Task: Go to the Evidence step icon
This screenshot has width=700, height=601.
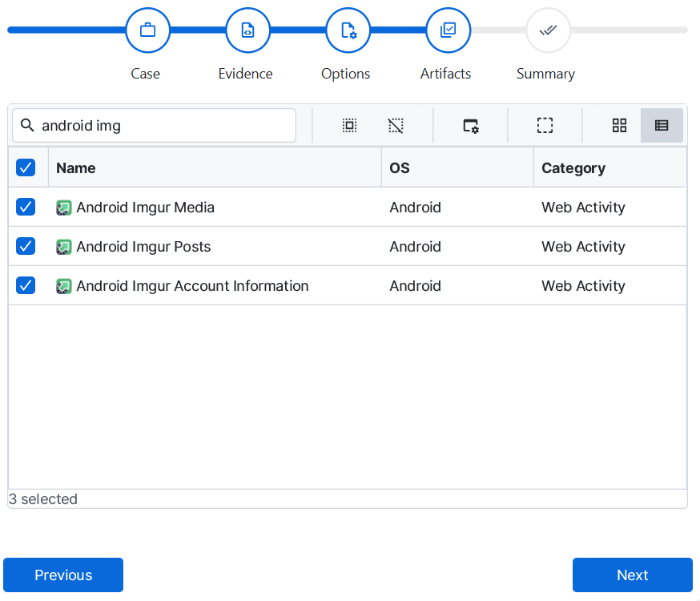Action: click(248, 30)
